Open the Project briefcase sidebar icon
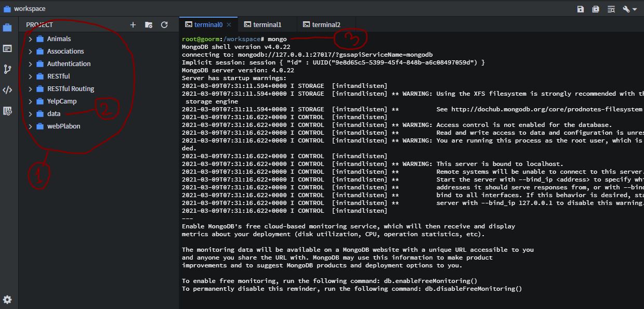The image size is (644, 309). [7, 28]
